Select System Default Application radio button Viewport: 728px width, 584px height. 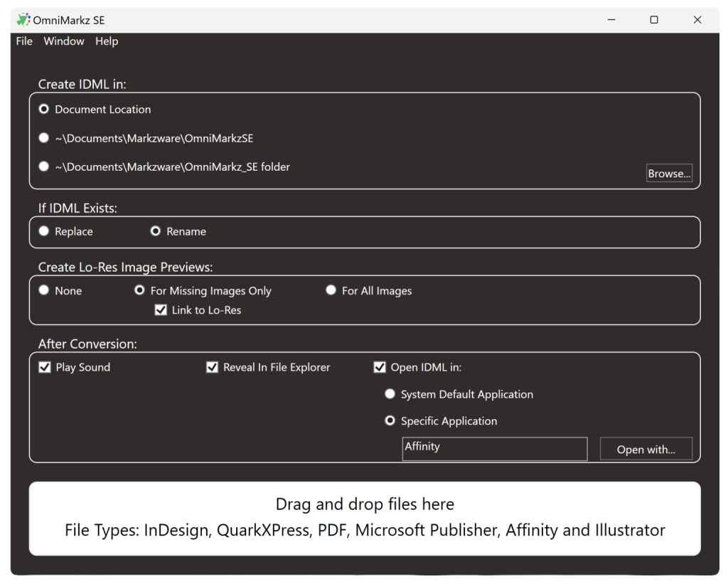[x=390, y=394]
